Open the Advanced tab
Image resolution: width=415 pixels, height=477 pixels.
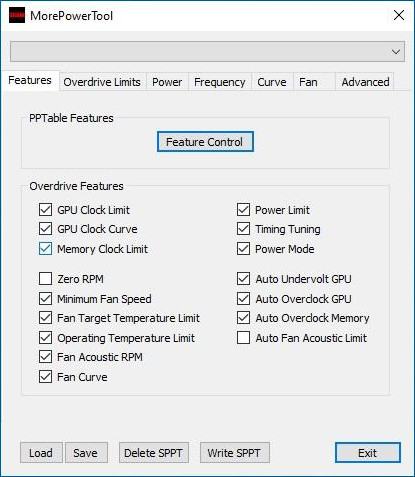pos(365,82)
